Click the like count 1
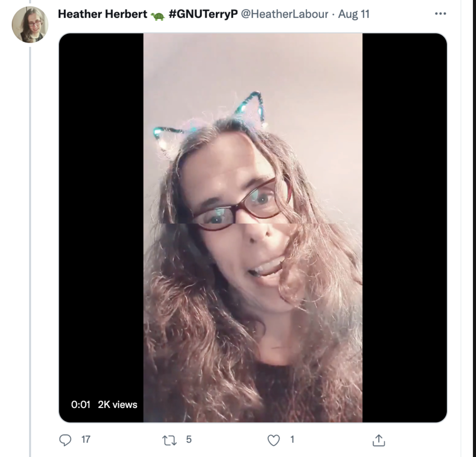The height and width of the screenshot is (457, 476). click(292, 439)
